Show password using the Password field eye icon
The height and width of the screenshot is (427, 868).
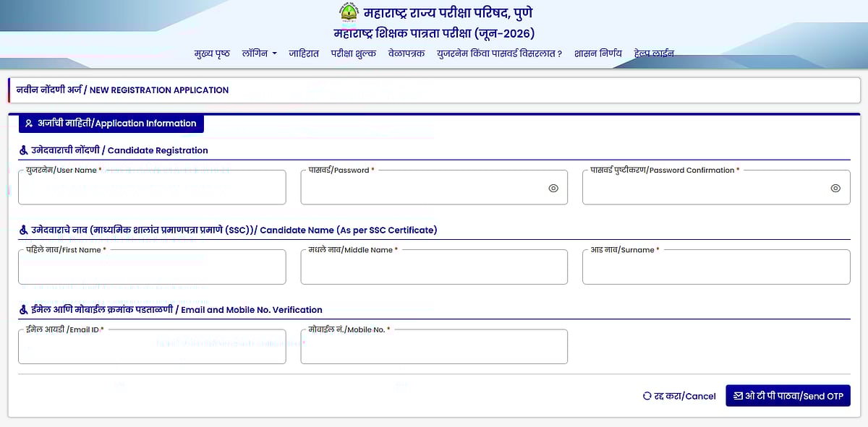[x=553, y=188]
